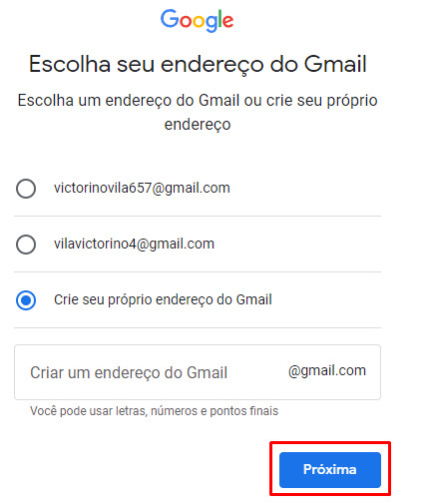Image resolution: width=433 pixels, height=504 pixels.
Task: Click the Próxima button
Action: 330,470
